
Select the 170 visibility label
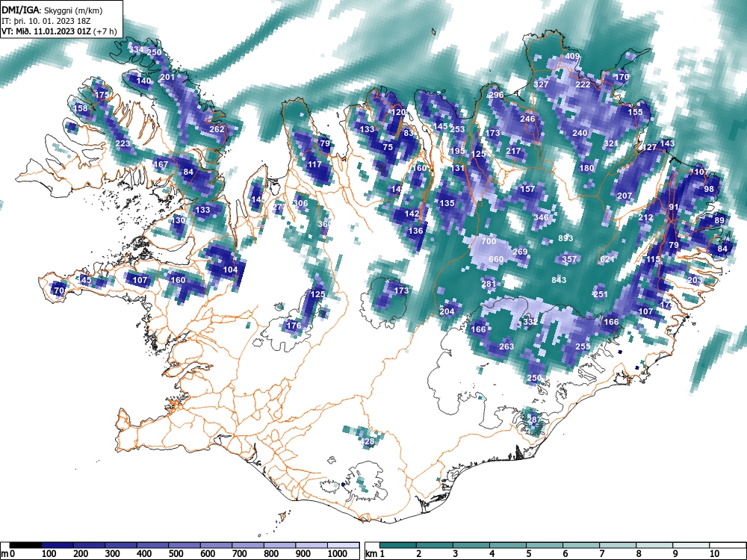tap(622, 77)
